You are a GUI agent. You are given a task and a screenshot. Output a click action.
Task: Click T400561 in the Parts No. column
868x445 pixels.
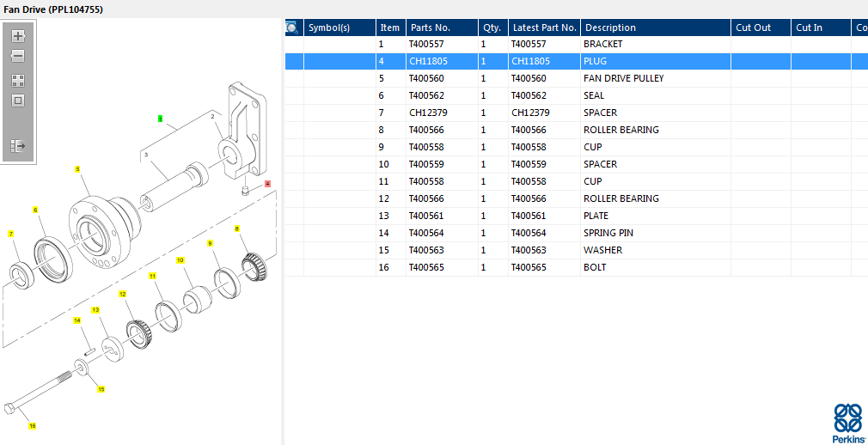point(426,216)
